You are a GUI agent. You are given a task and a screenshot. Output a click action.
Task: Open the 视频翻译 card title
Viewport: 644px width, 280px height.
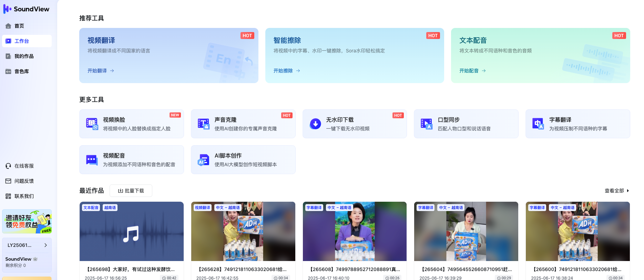click(x=101, y=40)
